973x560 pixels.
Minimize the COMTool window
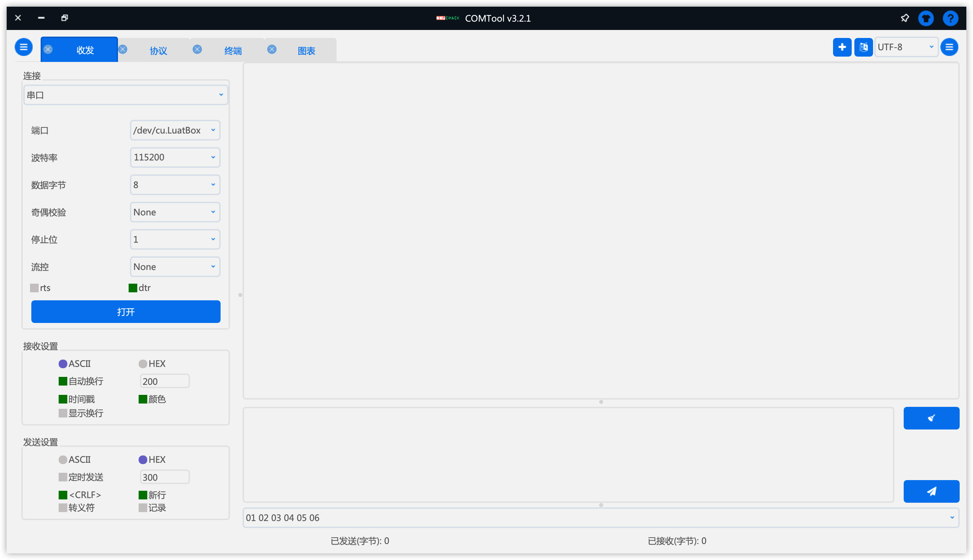41,18
